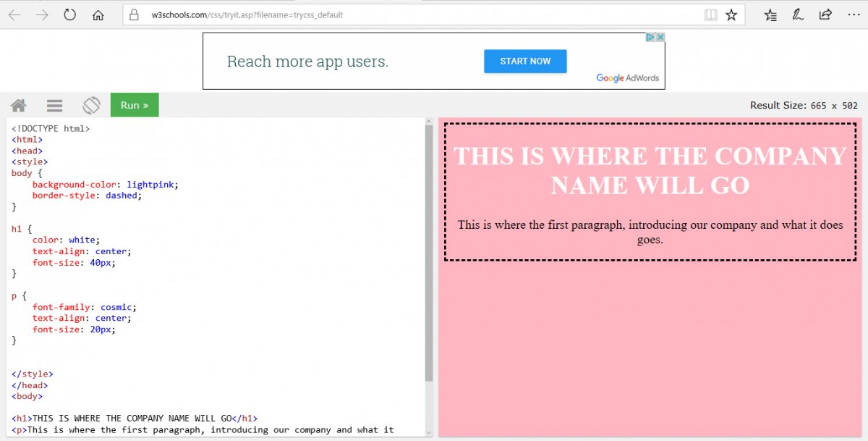
Task: Open AdChoices info triangle icon
Action: point(650,37)
